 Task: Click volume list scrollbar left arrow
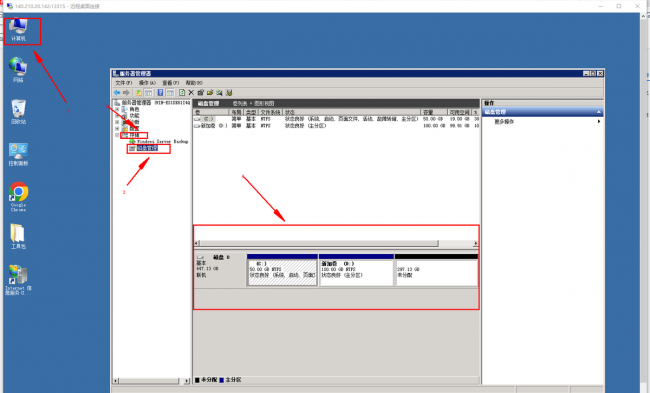pyautogui.click(x=197, y=243)
